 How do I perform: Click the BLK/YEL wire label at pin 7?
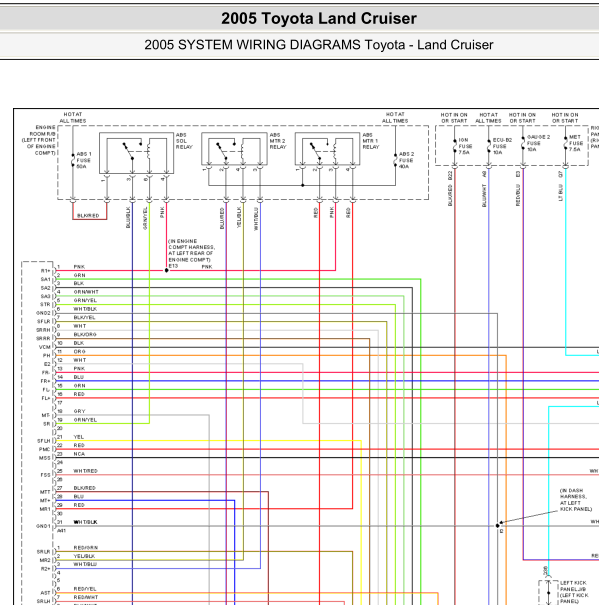pyautogui.click(x=84, y=317)
